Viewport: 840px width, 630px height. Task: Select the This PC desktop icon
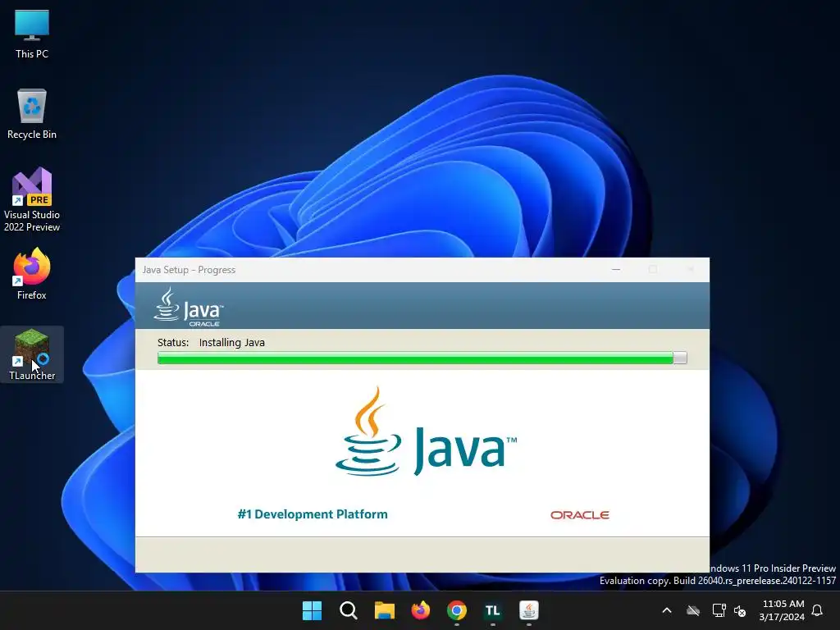pyautogui.click(x=32, y=34)
